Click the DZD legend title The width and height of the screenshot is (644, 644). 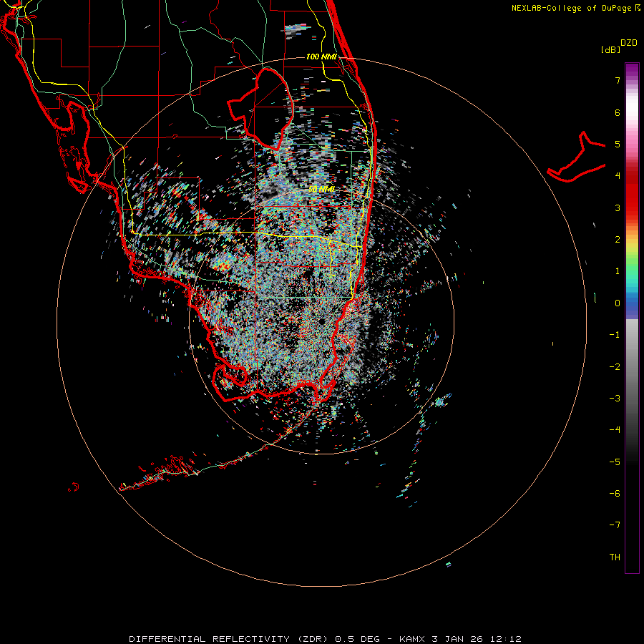(628, 43)
